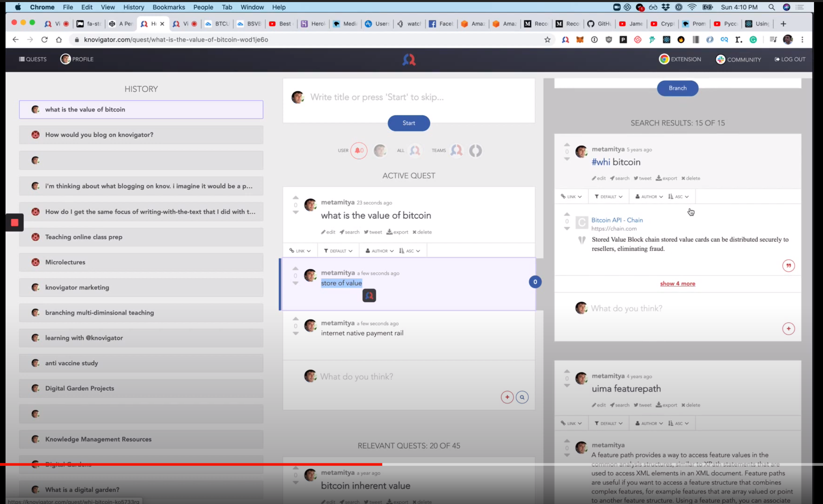The width and height of the screenshot is (823, 504).
Task: Click the red plus icon in active quest reply box
Action: pos(507,397)
